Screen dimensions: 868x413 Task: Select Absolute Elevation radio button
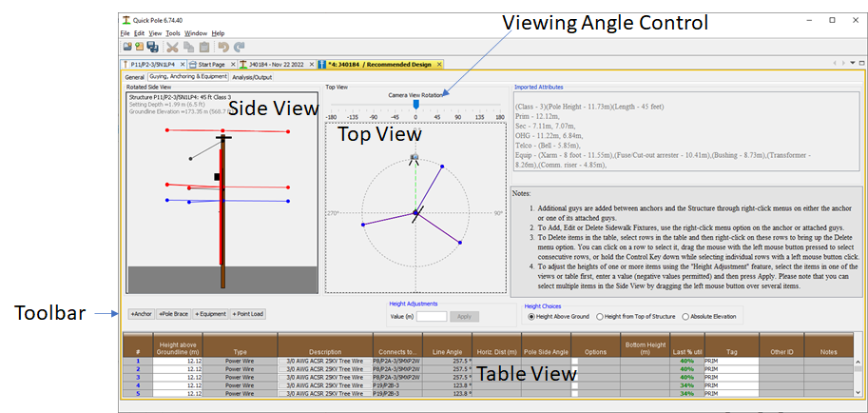(x=685, y=317)
